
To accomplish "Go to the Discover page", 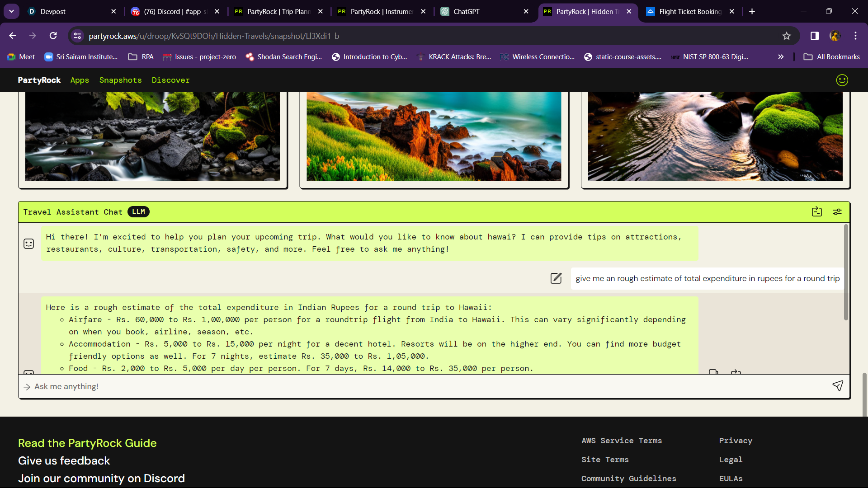I will tap(170, 80).
